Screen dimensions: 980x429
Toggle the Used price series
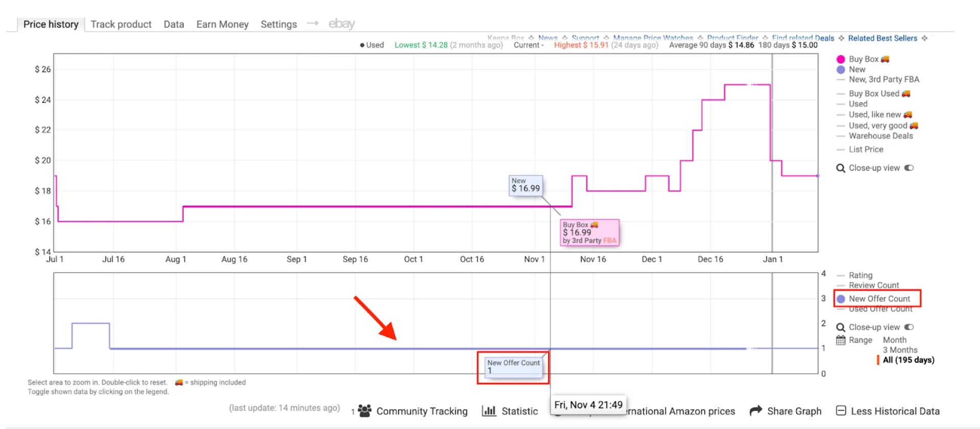coord(857,104)
